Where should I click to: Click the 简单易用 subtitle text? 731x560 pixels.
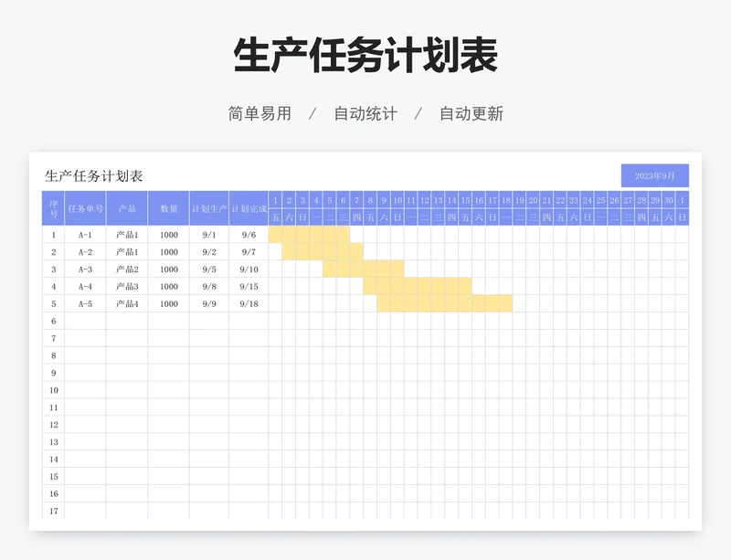coord(260,114)
